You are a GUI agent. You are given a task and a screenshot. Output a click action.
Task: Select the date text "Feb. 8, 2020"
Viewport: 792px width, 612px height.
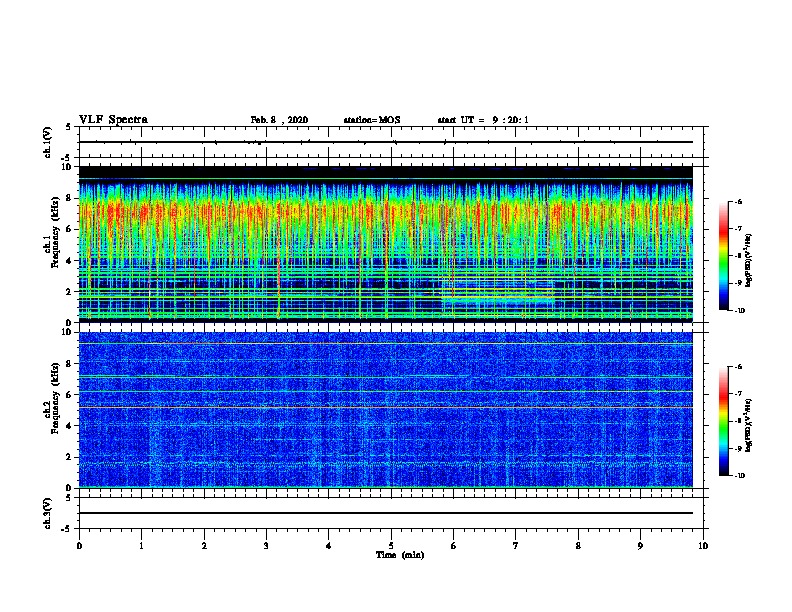click(279, 120)
